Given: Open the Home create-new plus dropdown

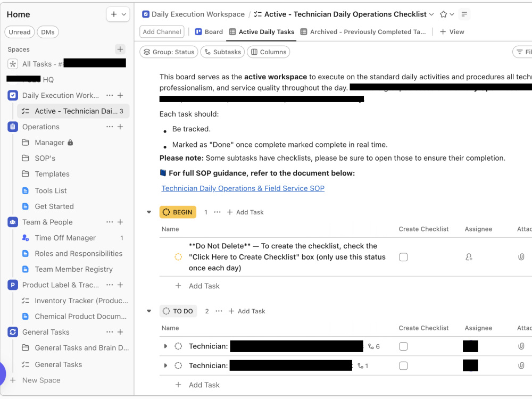Looking at the screenshot, I should (118, 14).
